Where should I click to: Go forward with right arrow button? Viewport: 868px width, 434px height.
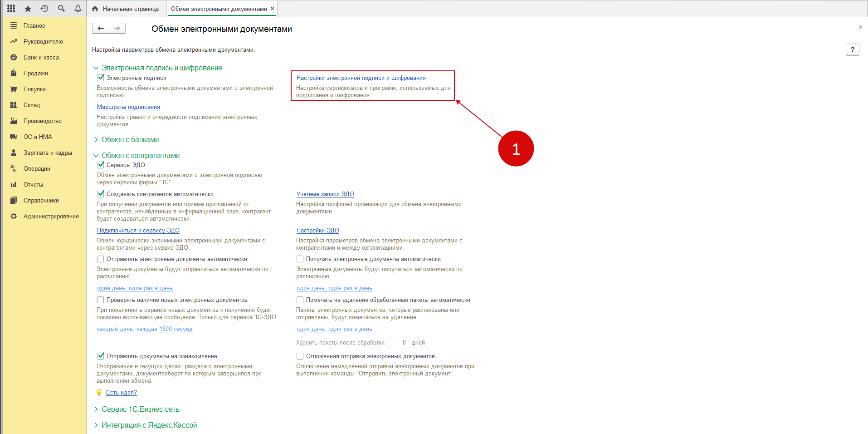(x=117, y=29)
